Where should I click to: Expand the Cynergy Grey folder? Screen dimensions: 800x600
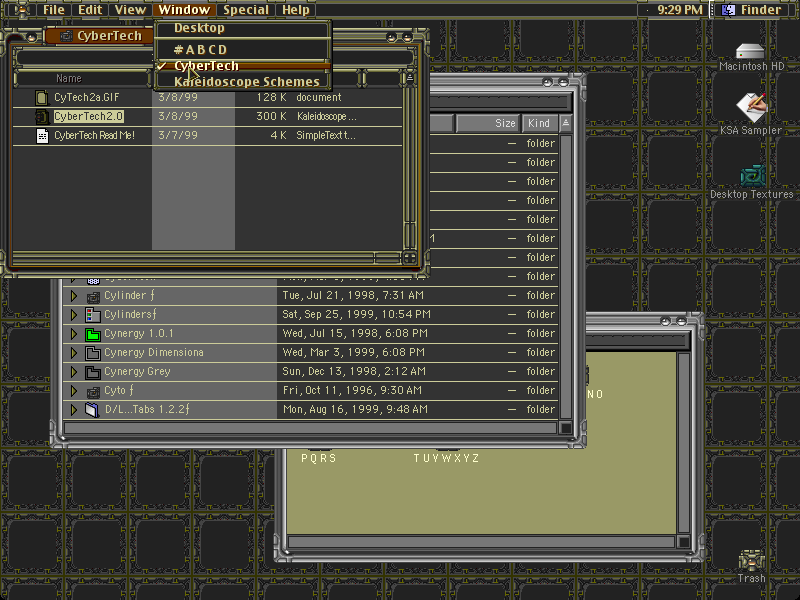[73, 372]
